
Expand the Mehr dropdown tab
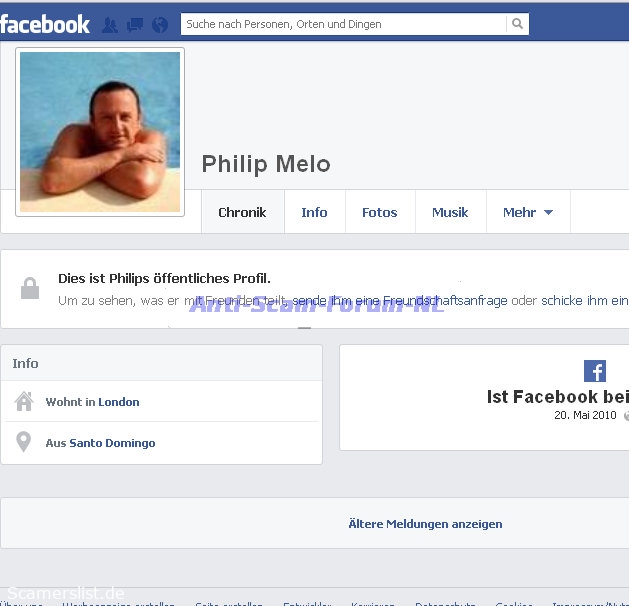tap(528, 212)
